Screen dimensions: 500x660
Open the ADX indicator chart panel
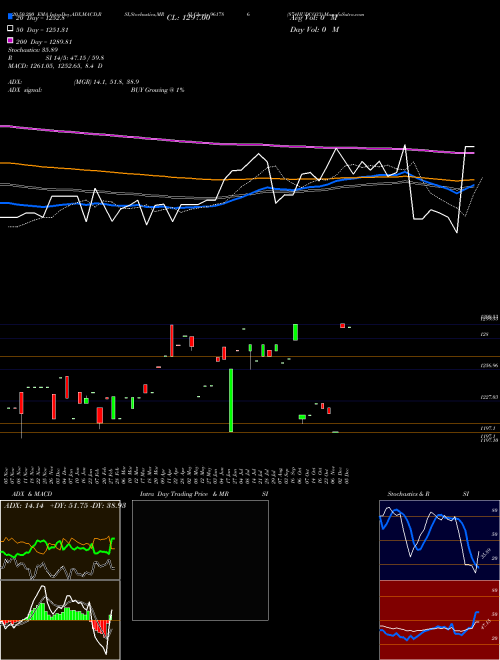click(x=60, y=540)
